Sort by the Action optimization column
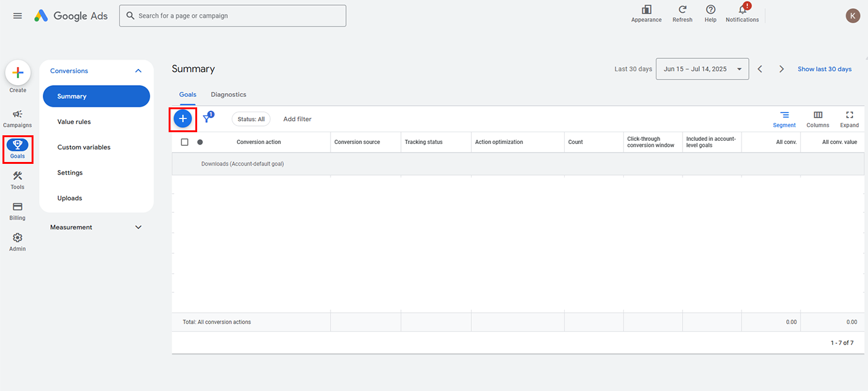 (x=499, y=142)
